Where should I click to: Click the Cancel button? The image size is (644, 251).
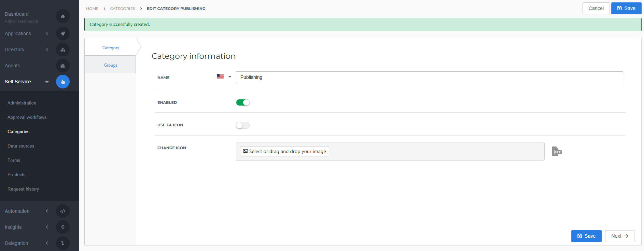coord(596,8)
